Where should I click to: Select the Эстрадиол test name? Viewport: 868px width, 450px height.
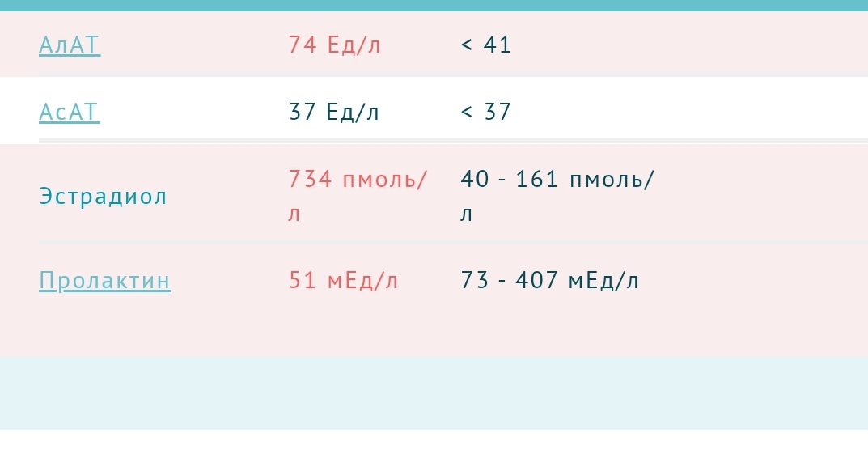pyautogui.click(x=103, y=197)
